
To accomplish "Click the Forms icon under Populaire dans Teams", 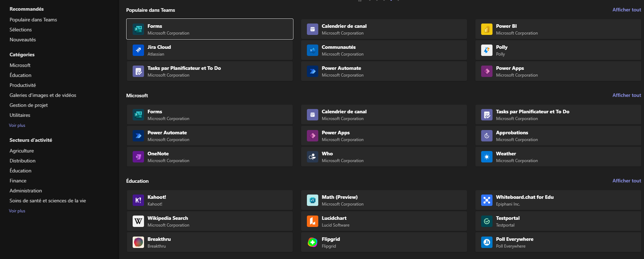I will pos(138,29).
